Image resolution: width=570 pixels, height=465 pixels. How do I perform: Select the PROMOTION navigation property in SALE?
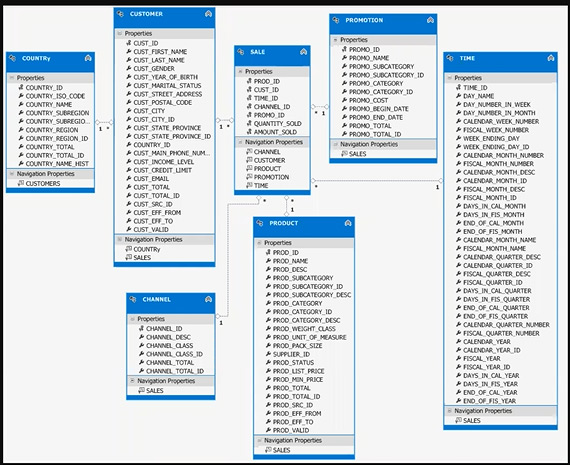point(272,177)
